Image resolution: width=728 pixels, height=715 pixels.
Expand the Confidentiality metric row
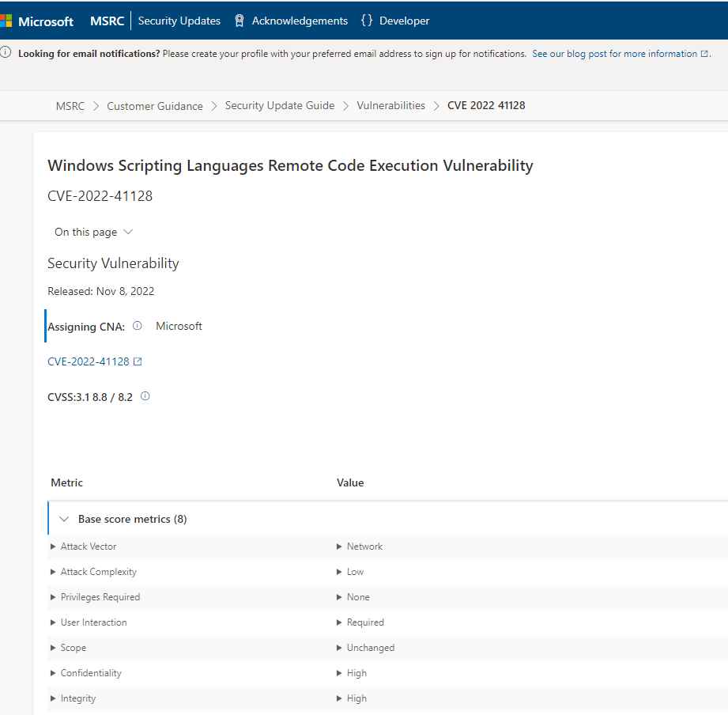tap(53, 673)
